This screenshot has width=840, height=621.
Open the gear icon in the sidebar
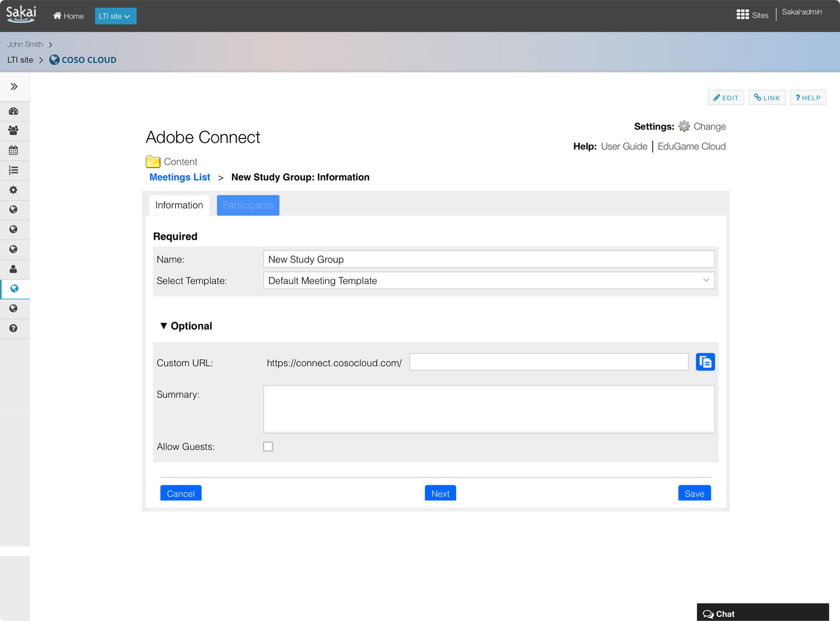click(x=14, y=190)
